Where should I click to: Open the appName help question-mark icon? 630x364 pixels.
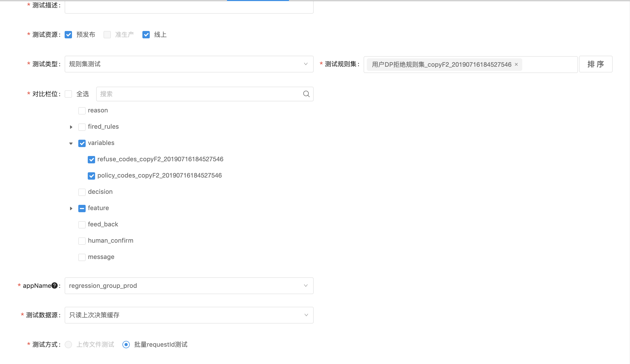pyautogui.click(x=55, y=285)
